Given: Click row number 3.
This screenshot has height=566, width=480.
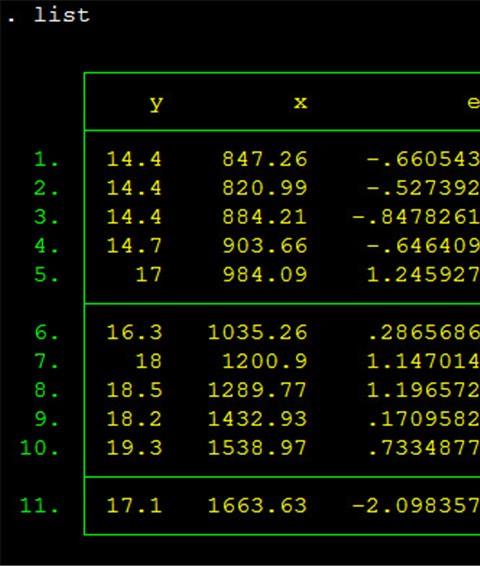Looking at the screenshot, I should (46, 217).
